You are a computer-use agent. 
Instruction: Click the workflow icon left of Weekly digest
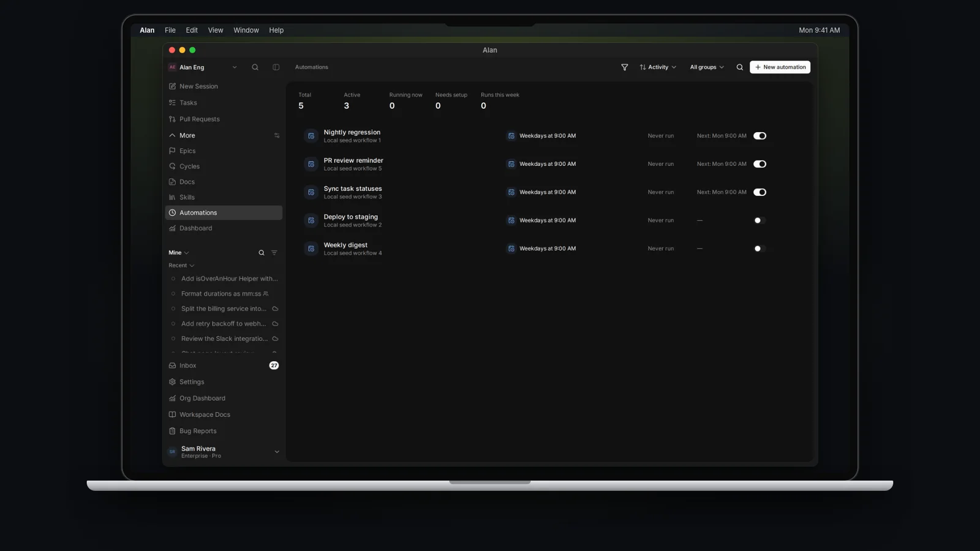[311, 249]
